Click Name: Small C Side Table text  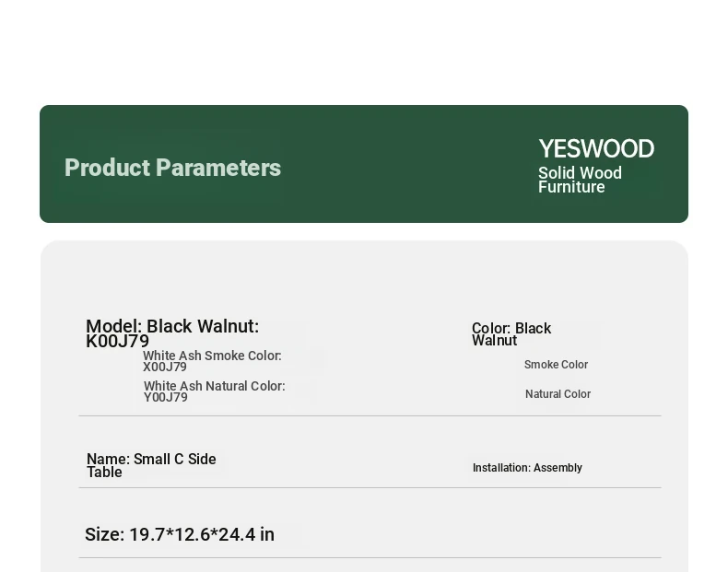[151, 465]
